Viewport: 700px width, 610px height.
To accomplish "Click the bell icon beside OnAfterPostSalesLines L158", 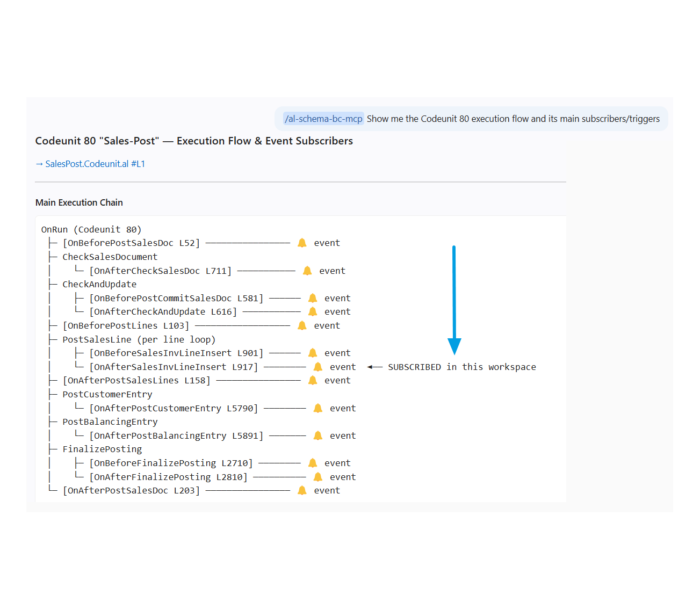I will (313, 380).
